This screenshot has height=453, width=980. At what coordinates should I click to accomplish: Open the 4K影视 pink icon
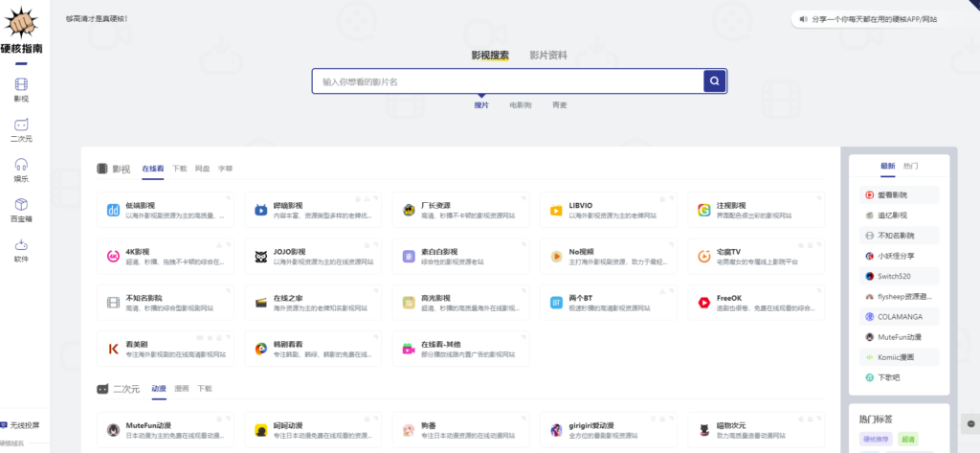(x=113, y=257)
